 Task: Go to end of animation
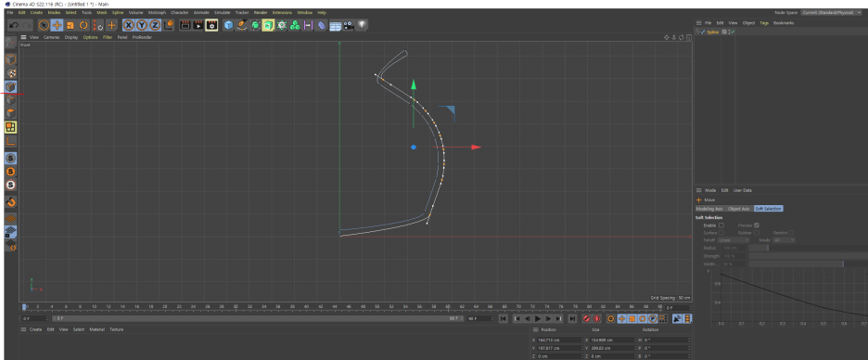click(572, 319)
